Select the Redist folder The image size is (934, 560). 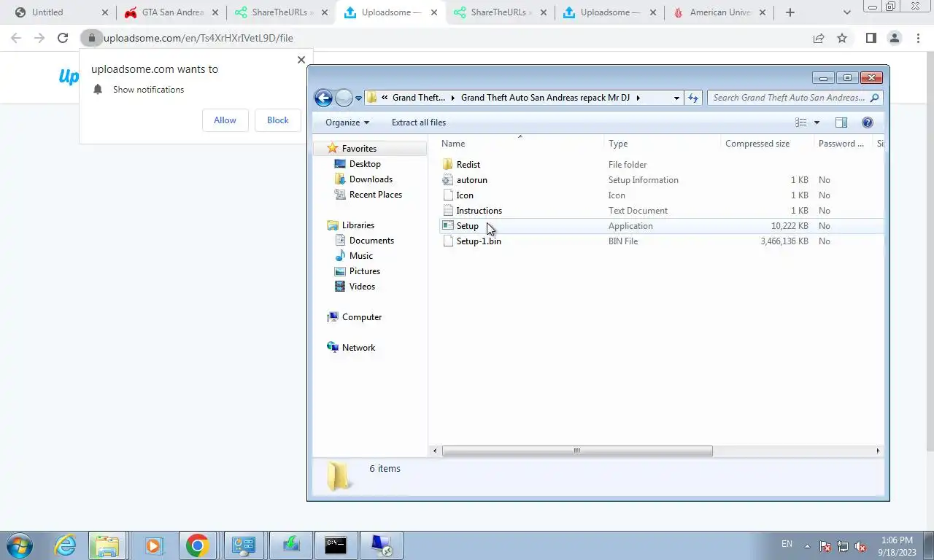pos(468,165)
